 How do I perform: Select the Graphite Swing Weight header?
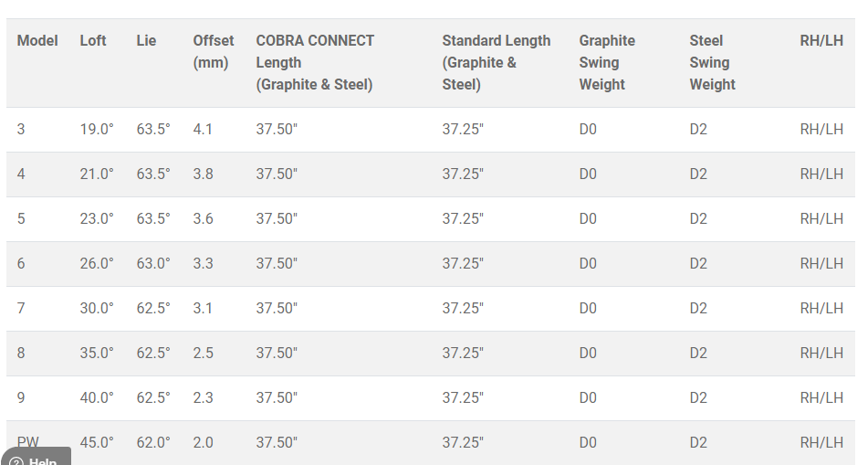607,62
